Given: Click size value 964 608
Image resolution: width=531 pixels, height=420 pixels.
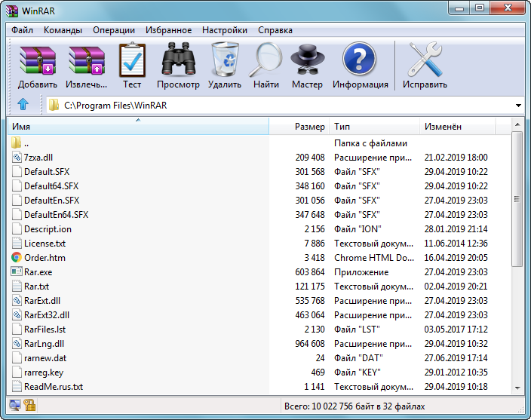Looking at the screenshot, I should pos(309,344).
